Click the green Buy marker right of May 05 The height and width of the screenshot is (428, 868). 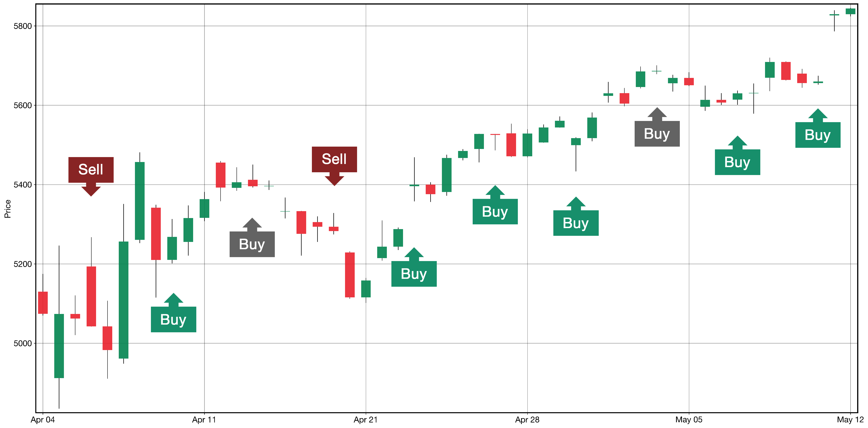pyautogui.click(x=737, y=162)
